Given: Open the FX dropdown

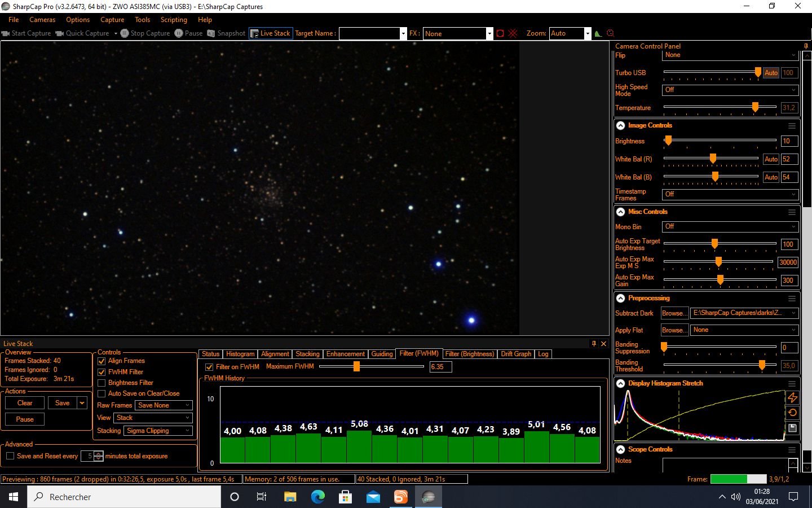Looking at the screenshot, I should click(458, 33).
